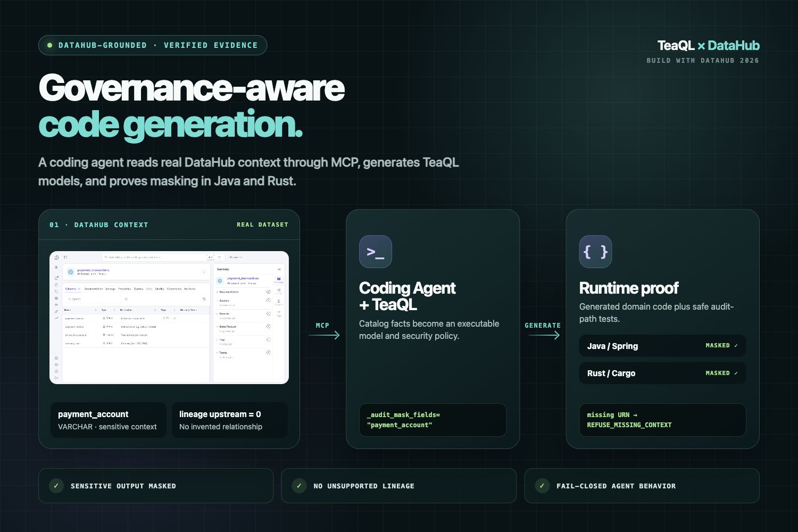798x532 pixels.
Task: Click the "missing URN → REFUSE_MISSING_CONTEXT" code box
Action: point(662,420)
